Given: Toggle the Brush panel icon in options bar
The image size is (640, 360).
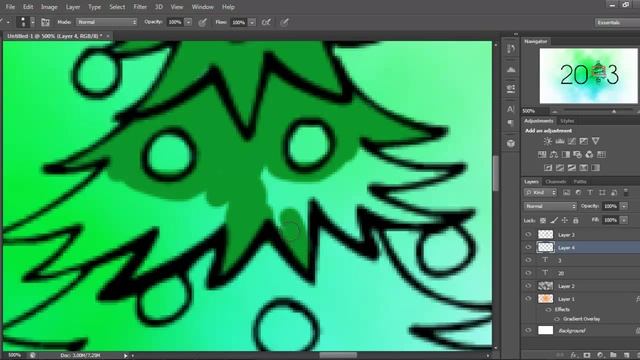Looking at the screenshot, I should pyautogui.click(x=45, y=22).
